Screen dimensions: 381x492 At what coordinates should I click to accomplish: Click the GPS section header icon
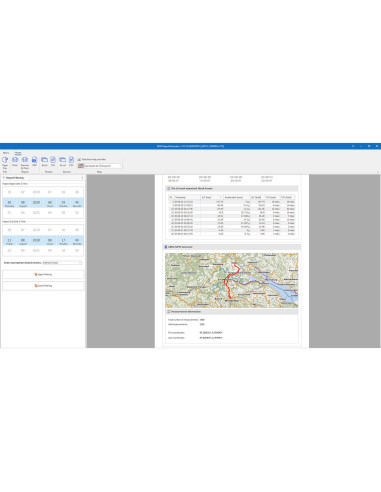[166, 247]
